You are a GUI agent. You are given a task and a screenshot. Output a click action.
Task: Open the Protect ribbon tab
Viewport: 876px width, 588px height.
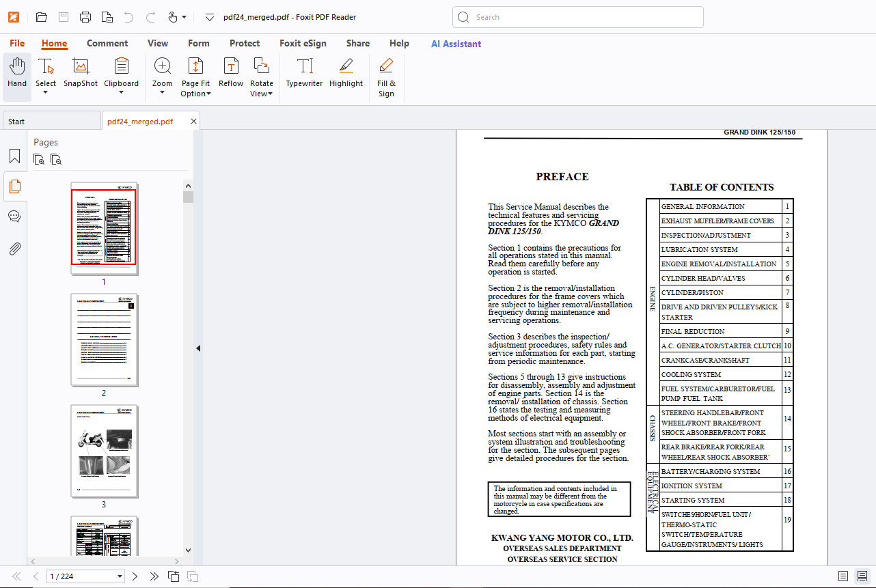click(x=245, y=44)
